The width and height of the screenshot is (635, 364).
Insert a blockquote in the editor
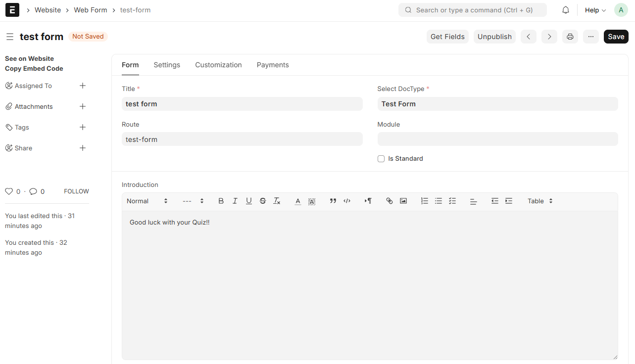(333, 201)
